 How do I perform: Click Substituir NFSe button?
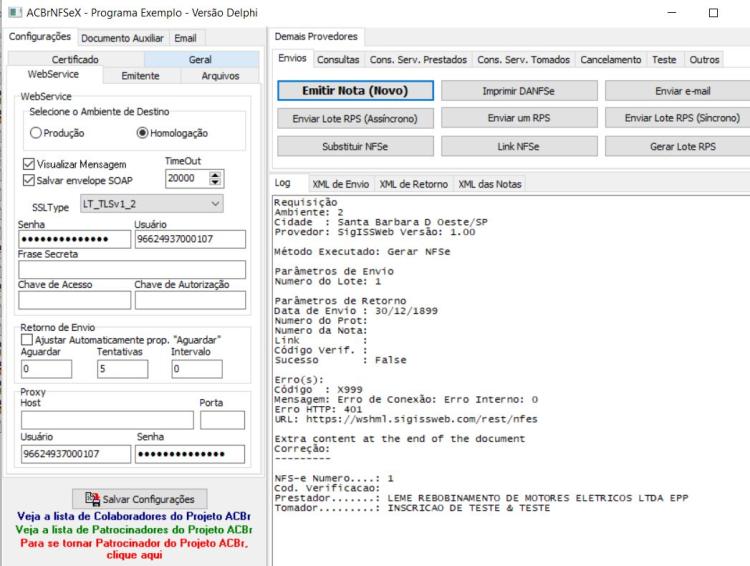point(355,146)
